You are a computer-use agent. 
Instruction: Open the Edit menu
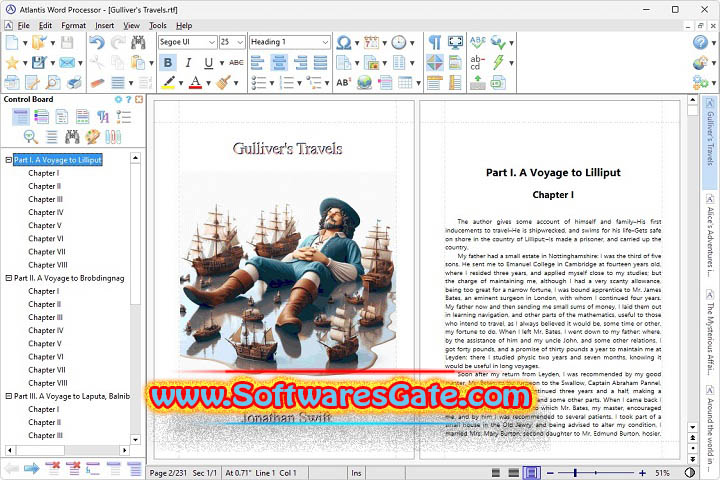(45, 26)
